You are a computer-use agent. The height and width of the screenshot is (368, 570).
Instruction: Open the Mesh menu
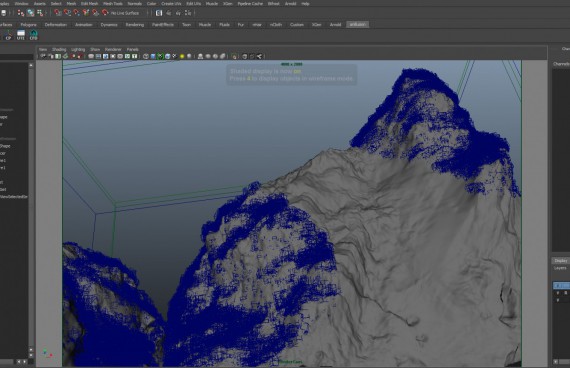pos(71,4)
